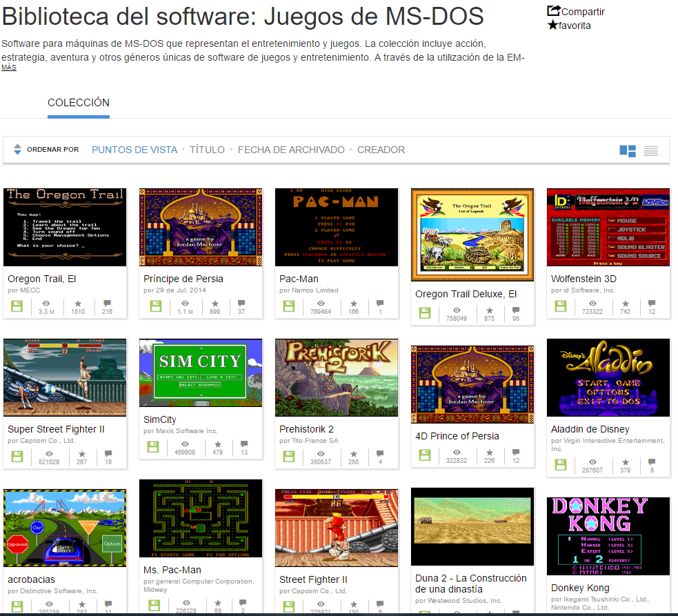The image size is (678, 616).
Task: Click the comment bubble icon under Street Fighter II
Action: (x=379, y=603)
